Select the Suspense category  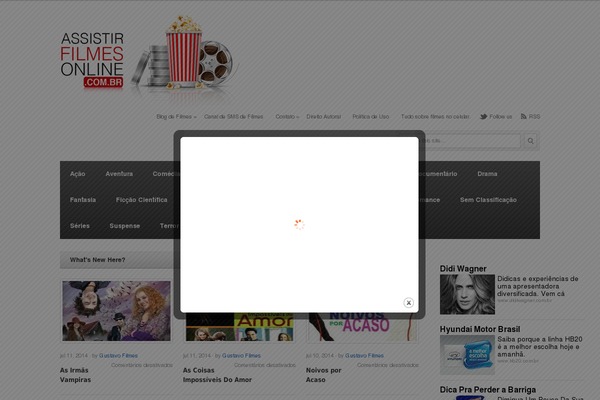(124, 226)
